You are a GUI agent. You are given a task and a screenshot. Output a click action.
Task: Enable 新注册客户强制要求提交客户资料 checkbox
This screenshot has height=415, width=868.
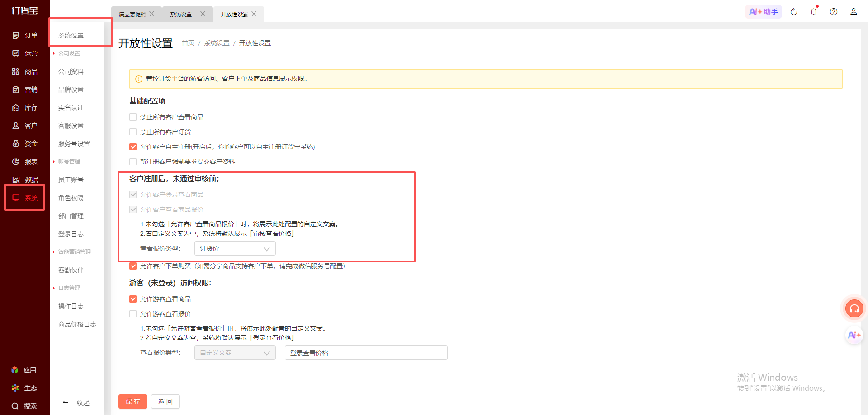point(133,162)
